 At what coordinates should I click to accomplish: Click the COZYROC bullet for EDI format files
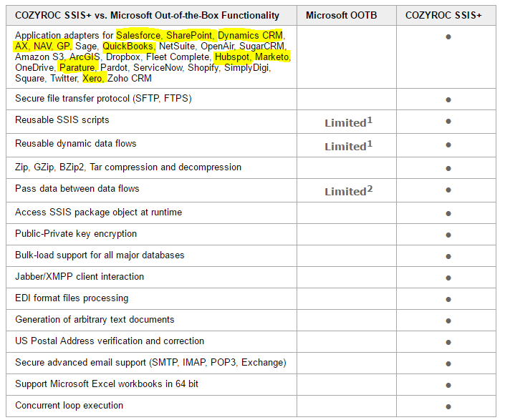(x=448, y=299)
